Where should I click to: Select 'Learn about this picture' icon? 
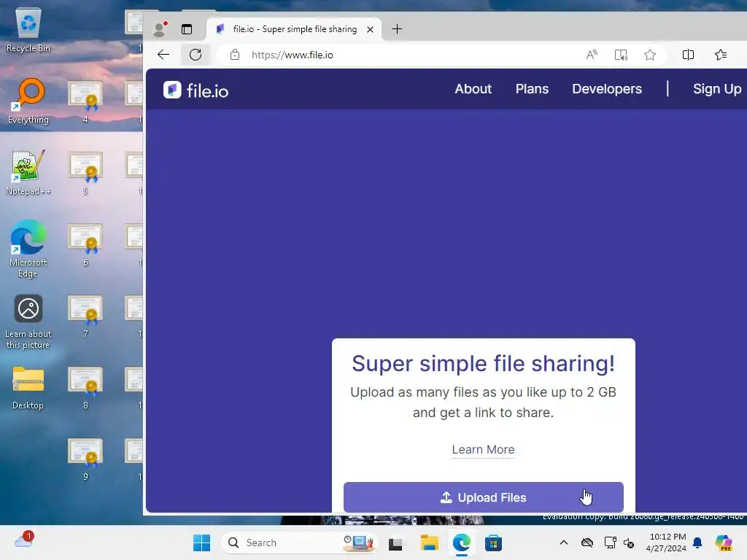click(28, 321)
